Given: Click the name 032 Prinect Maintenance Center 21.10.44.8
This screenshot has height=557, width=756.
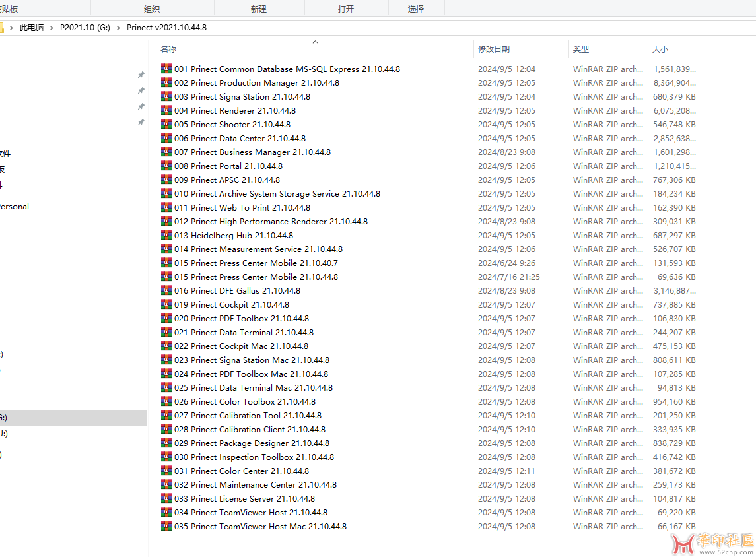Looking at the screenshot, I should click(x=256, y=484).
